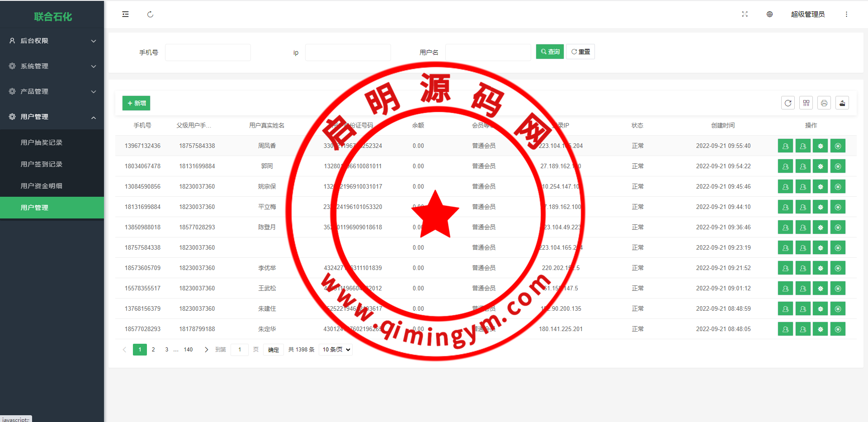The height and width of the screenshot is (422, 868).
Task: Focus the 手机号 search input field
Action: [208, 52]
